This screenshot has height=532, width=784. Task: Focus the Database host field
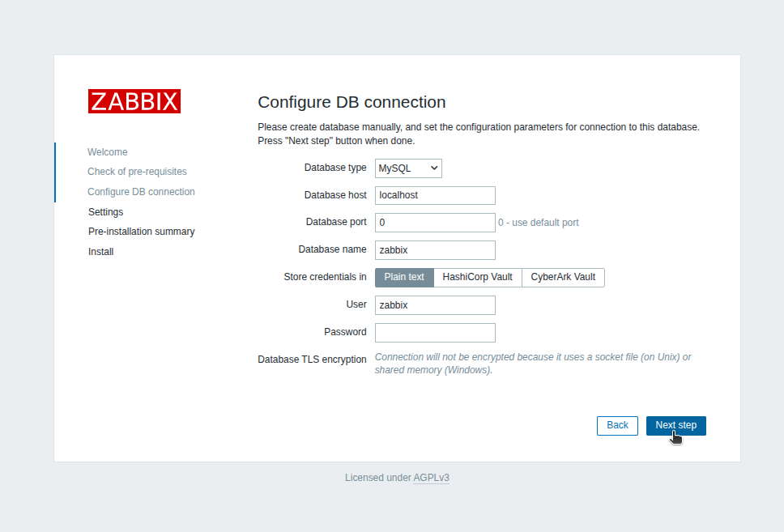435,195
